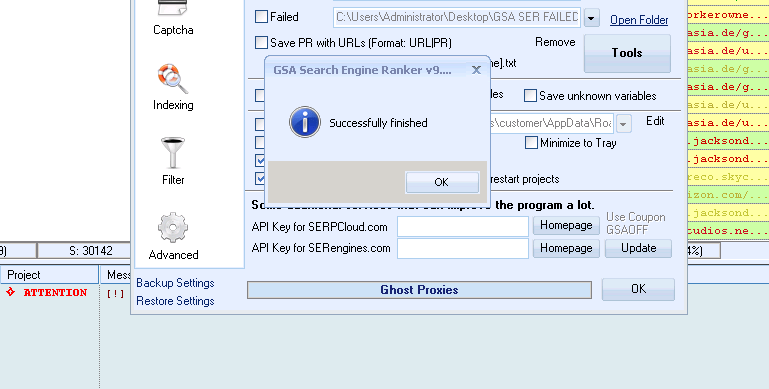
Task: Open the Advanced settings section
Action: (x=173, y=236)
